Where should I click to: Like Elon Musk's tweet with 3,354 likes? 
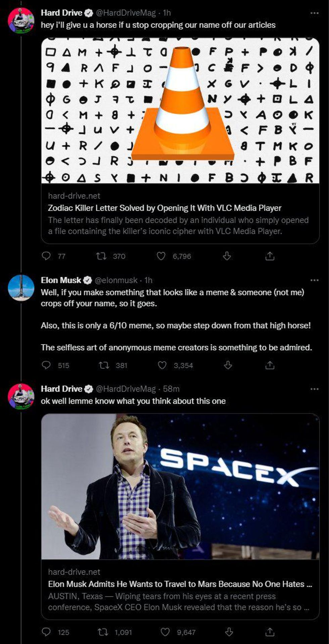click(162, 365)
